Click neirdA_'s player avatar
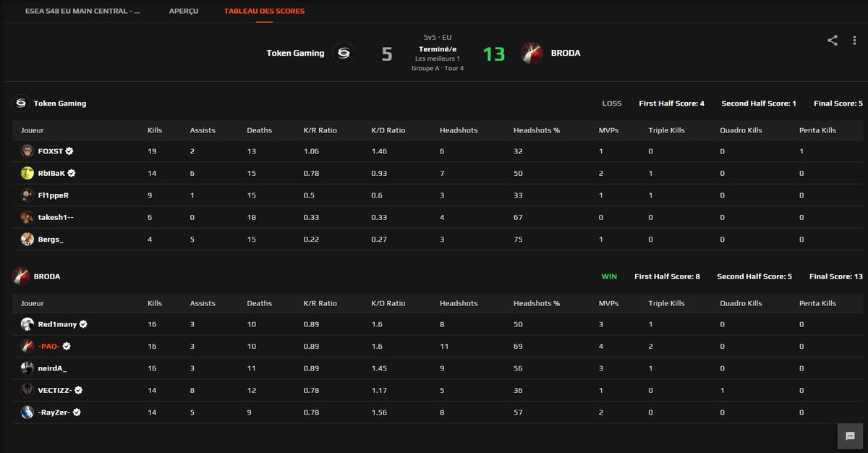 coord(26,368)
